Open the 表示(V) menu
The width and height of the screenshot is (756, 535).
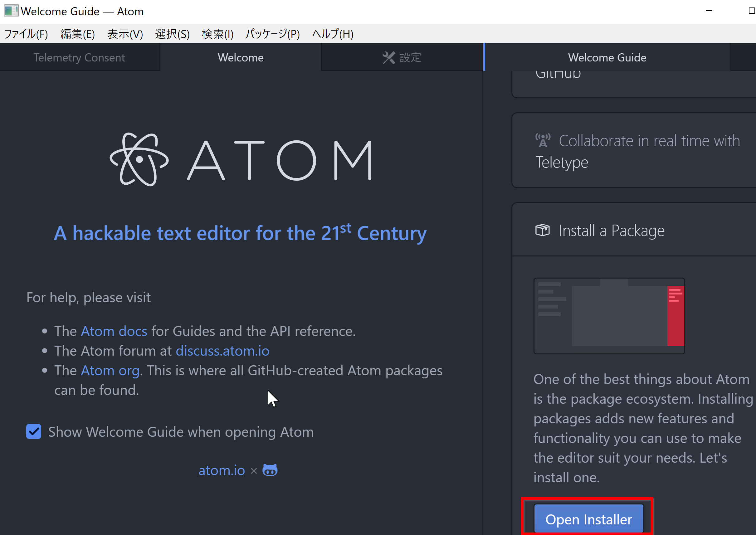point(125,34)
